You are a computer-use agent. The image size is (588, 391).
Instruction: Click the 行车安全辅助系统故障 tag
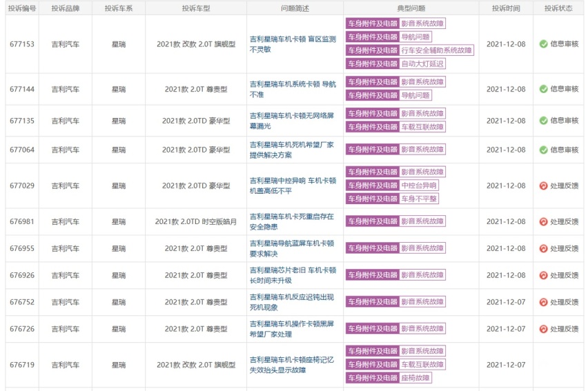point(436,50)
